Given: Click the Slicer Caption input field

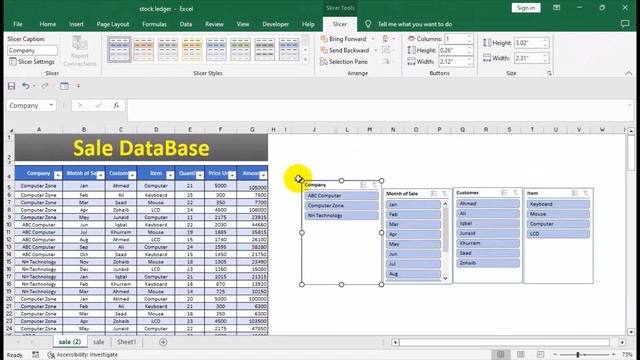Looking at the screenshot, I should pos(32,51).
